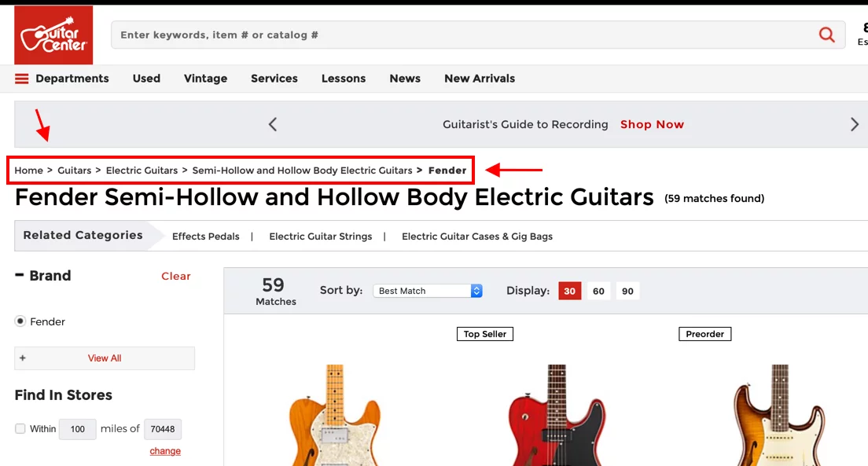Open the Lessons menu item
The width and height of the screenshot is (868, 466).
[x=344, y=79]
